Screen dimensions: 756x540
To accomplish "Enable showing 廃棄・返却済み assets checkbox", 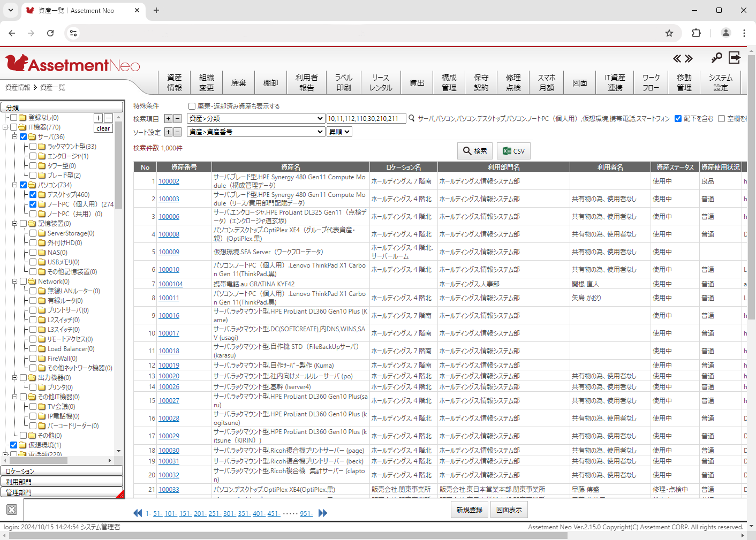I will coord(192,106).
